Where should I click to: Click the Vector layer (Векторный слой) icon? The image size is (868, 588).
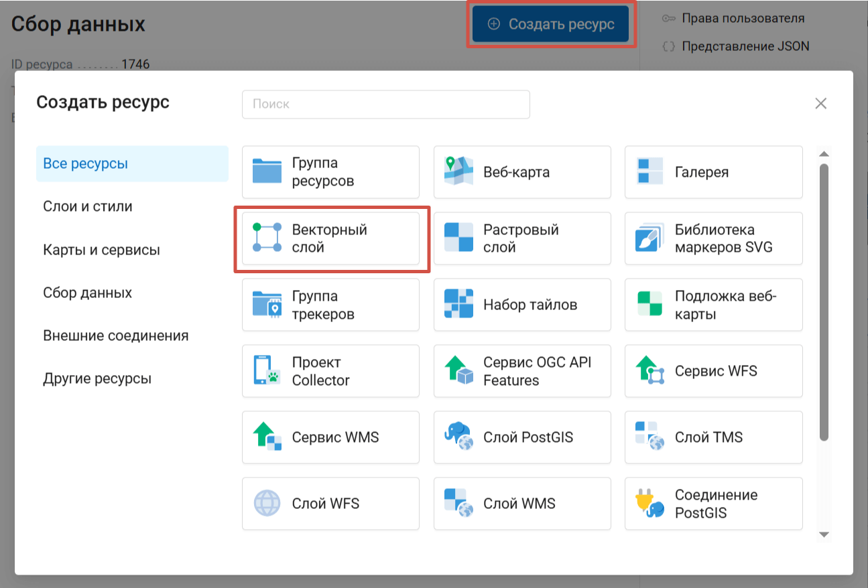click(x=267, y=238)
